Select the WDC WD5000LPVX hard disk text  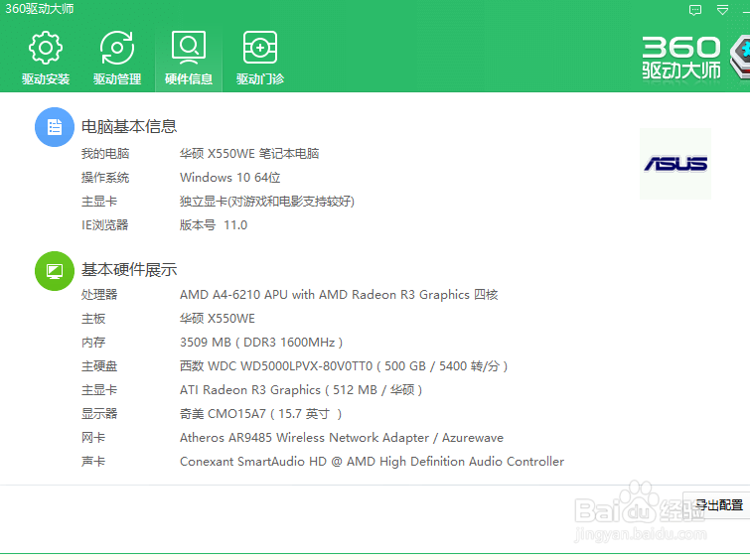[x=344, y=366]
